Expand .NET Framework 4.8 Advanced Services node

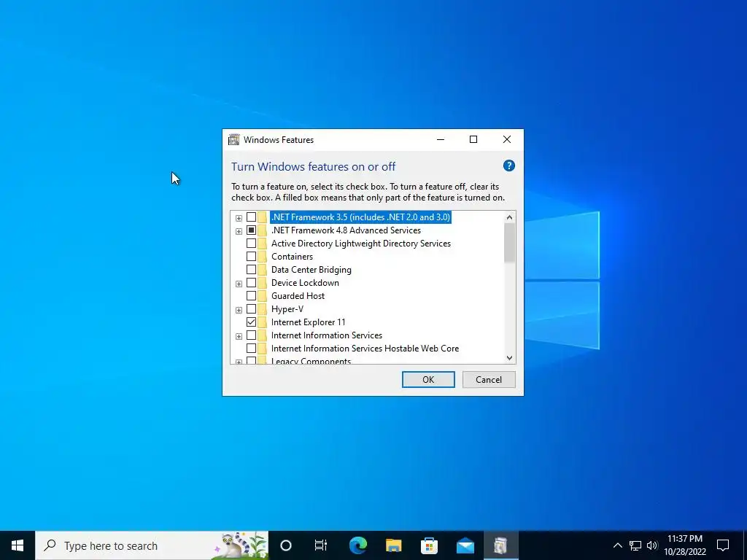click(x=239, y=231)
